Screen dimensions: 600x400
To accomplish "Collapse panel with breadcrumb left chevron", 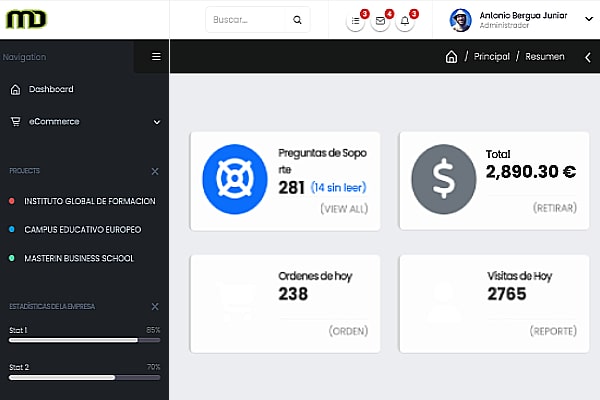I will (587, 57).
